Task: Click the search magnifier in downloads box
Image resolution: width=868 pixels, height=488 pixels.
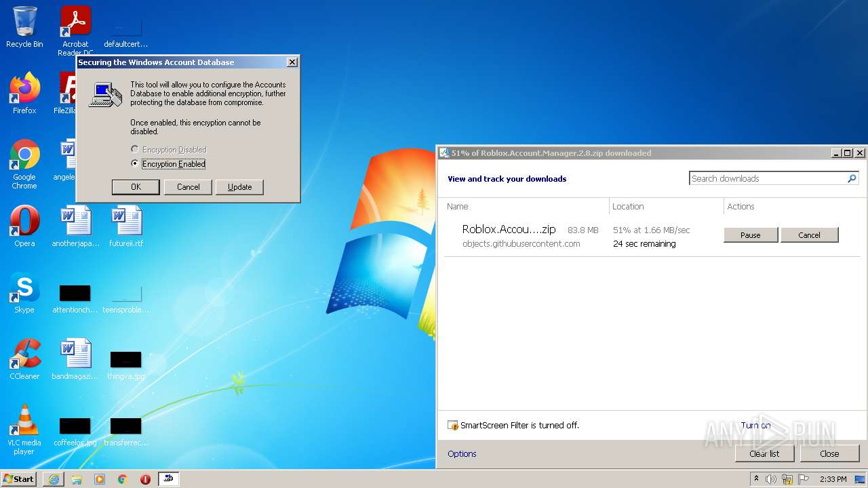Action: [852, 178]
